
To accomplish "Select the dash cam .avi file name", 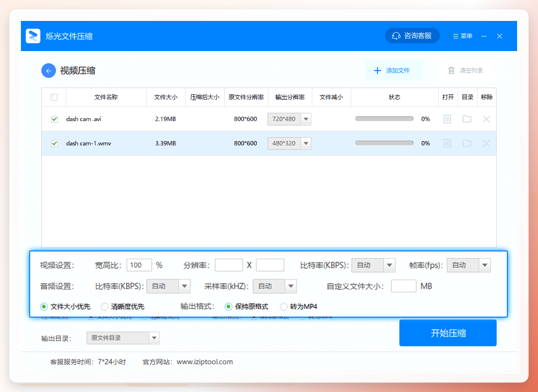I will 84,119.
